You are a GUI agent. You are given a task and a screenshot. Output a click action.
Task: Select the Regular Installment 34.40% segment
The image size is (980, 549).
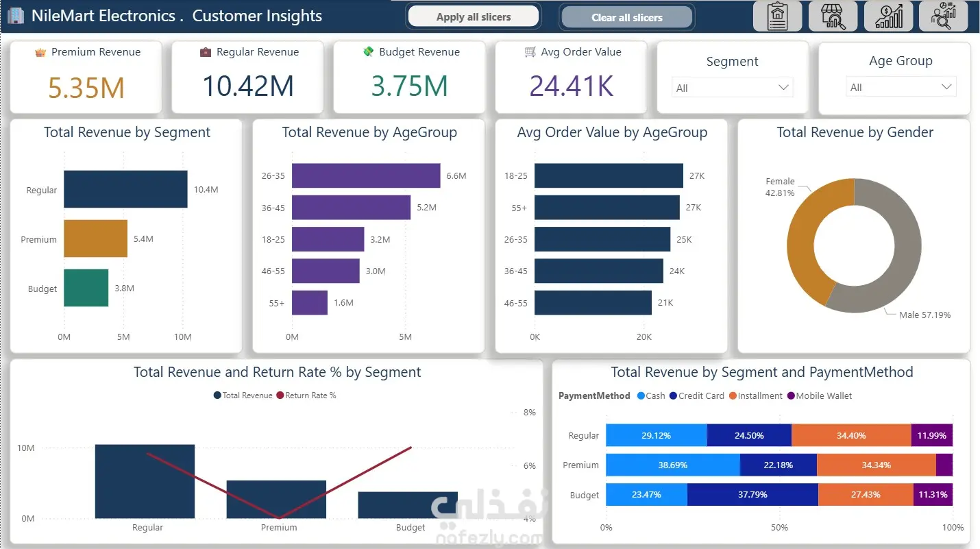851,435
